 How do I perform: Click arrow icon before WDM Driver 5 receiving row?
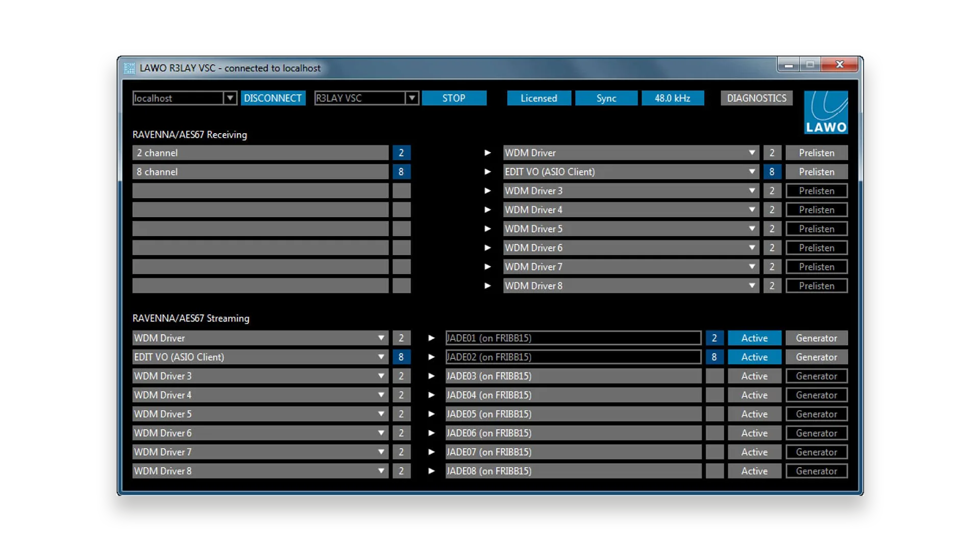[487, 229]
